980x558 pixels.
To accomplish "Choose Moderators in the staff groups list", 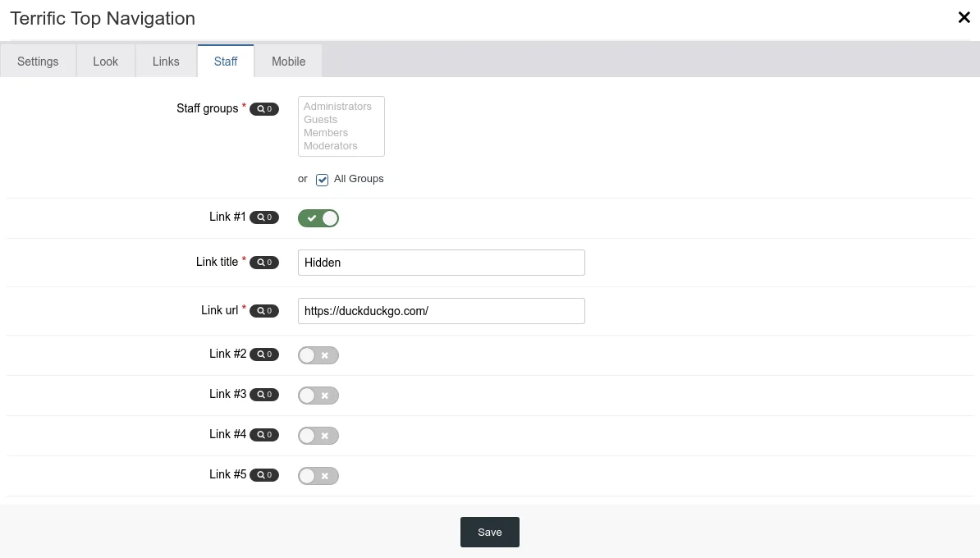I will [331, 146].
